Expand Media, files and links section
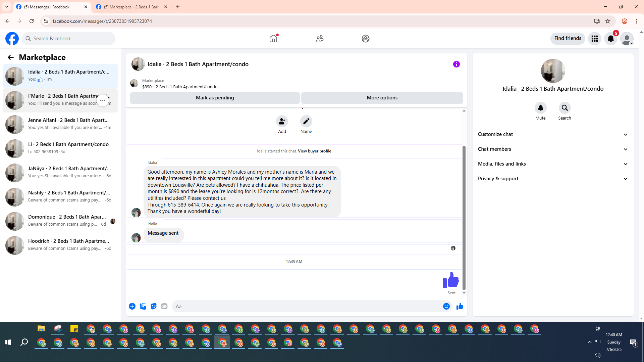Viewport: 644px width, 362px height. (553, 164)
